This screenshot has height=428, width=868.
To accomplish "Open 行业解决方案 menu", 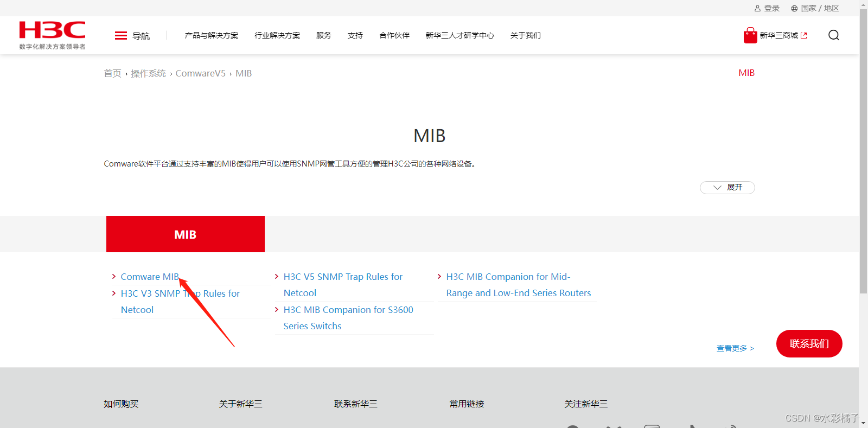I will click(277, 35).
